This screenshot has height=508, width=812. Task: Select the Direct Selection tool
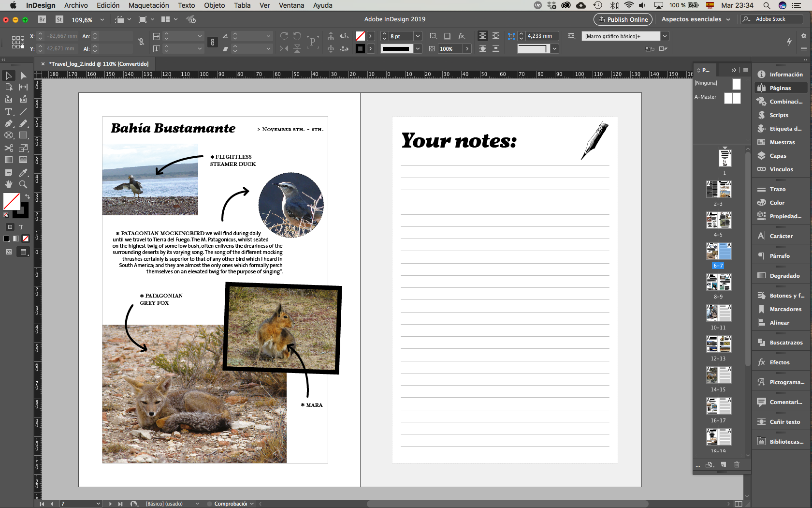click(23, 75)
